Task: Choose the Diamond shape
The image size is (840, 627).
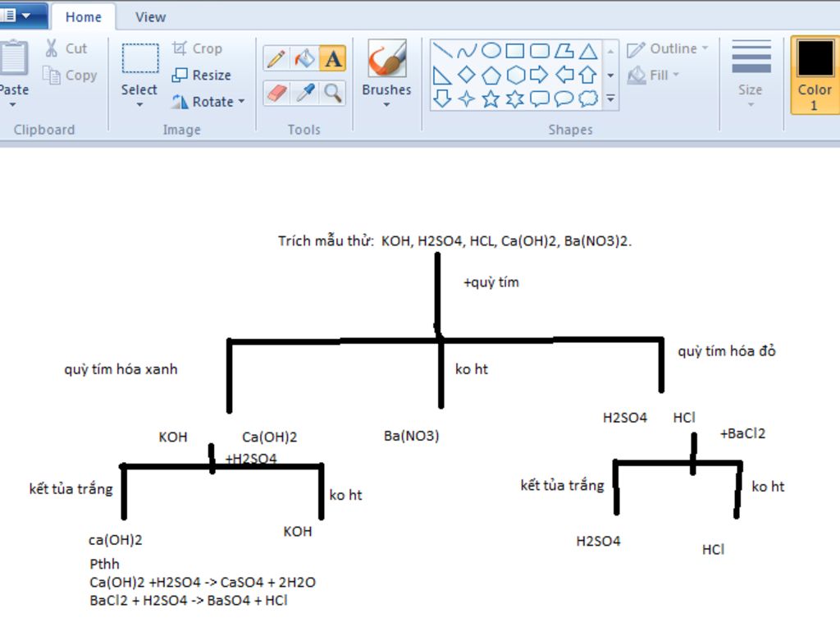Action: click(x=467, y=75)
